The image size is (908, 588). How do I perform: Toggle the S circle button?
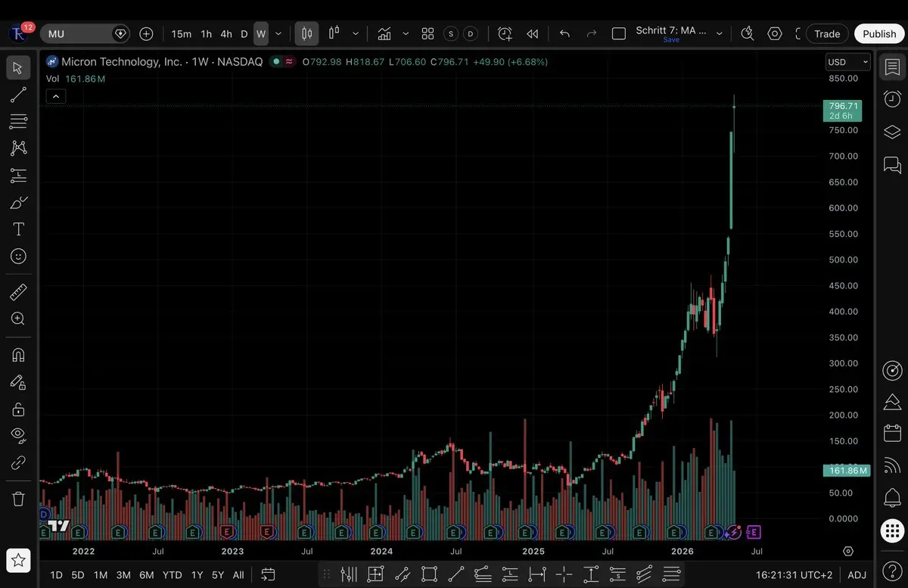pos(451,34)
